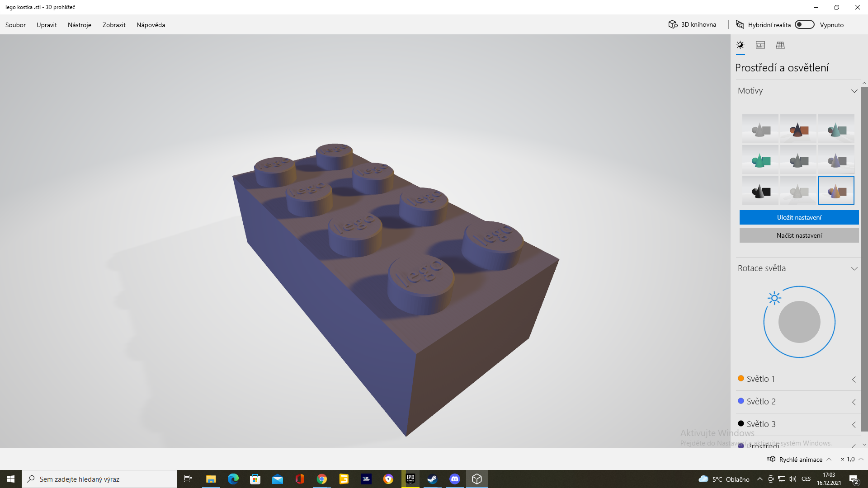Open File Explorer from the taskbar
The width and height of the screenshot is (868, 488).
click(211, 479)
